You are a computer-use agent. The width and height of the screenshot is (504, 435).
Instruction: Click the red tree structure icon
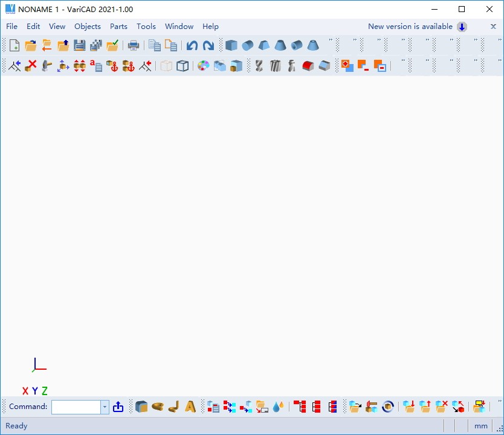pos(300,407)
